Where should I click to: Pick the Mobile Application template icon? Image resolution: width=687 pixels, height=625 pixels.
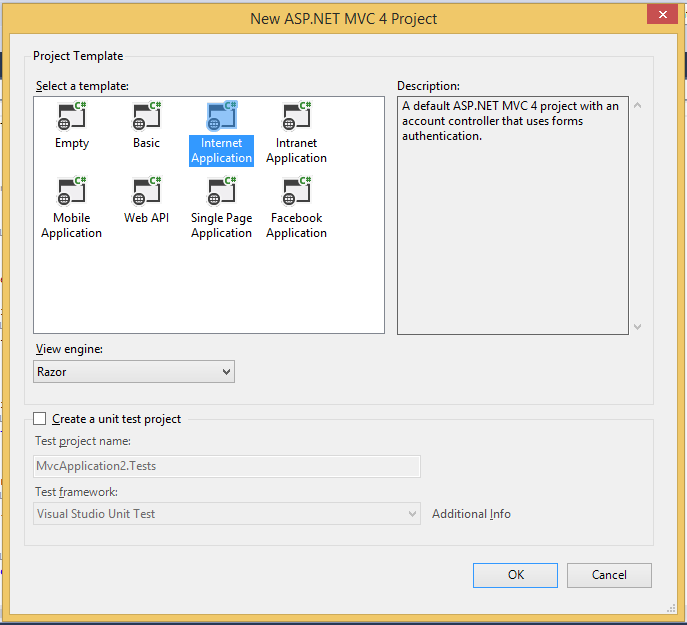tap(72, 191)
